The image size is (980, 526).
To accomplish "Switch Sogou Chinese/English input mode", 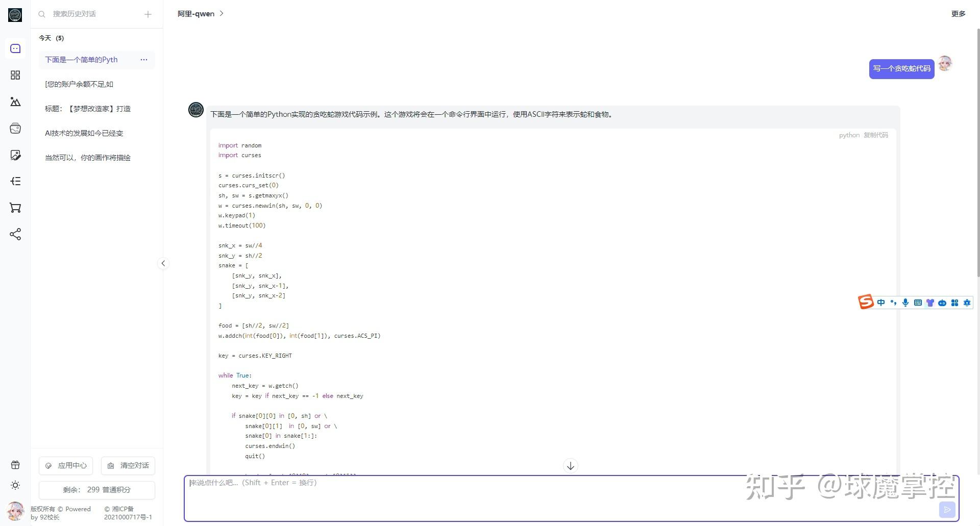I will tap(881, 303).
